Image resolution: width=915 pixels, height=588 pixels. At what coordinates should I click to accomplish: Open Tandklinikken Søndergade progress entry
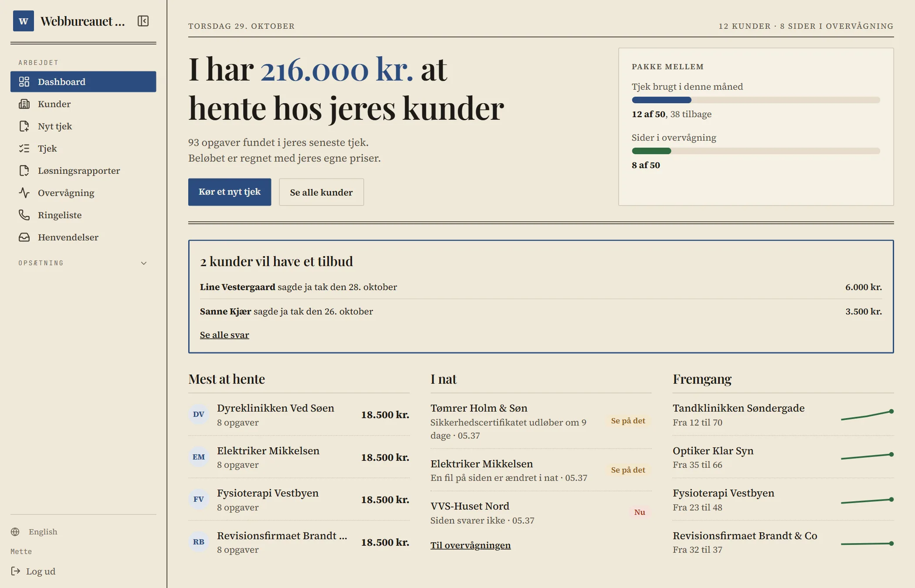click(783, 414)
